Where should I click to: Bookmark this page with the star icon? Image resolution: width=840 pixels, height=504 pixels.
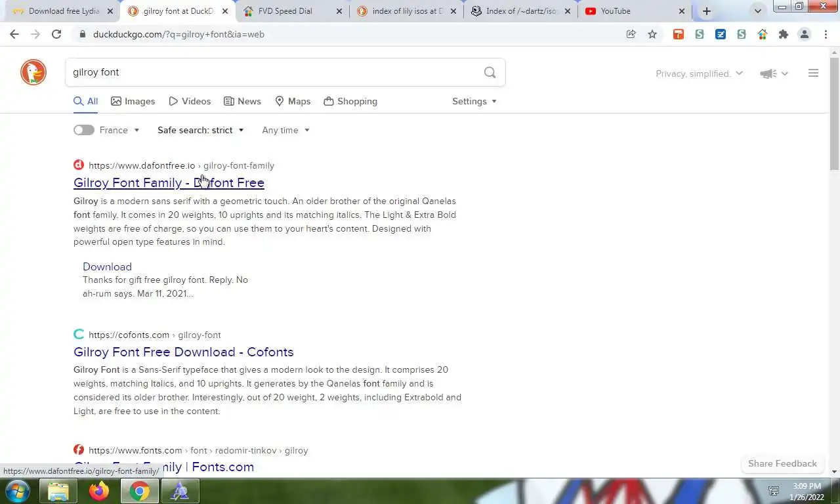pos(652,34)
